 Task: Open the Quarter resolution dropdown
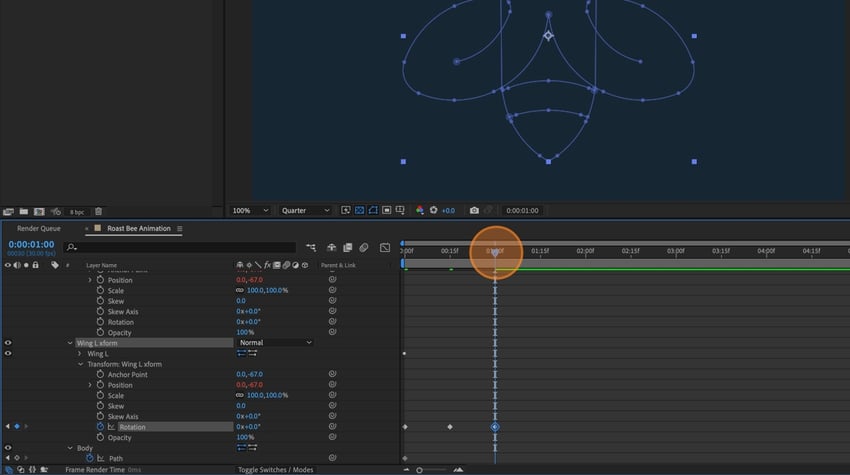[305, 210]
